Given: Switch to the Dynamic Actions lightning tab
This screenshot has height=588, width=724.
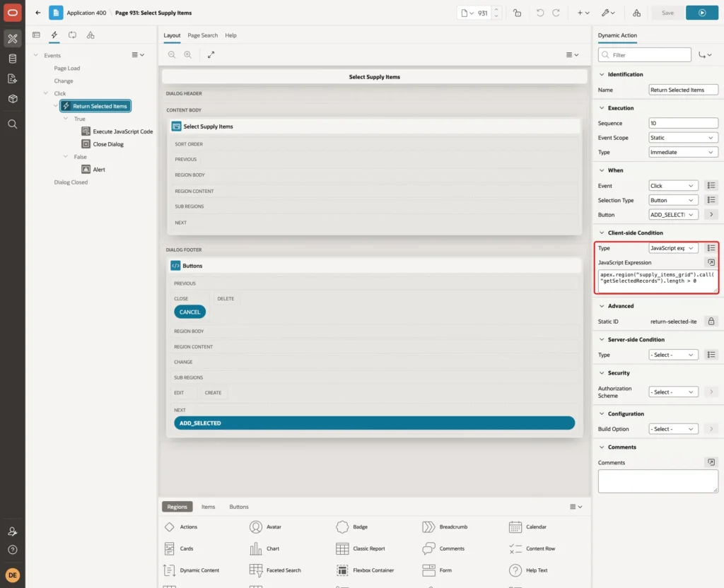Looking at the screenshot, I should coord(54,35).
